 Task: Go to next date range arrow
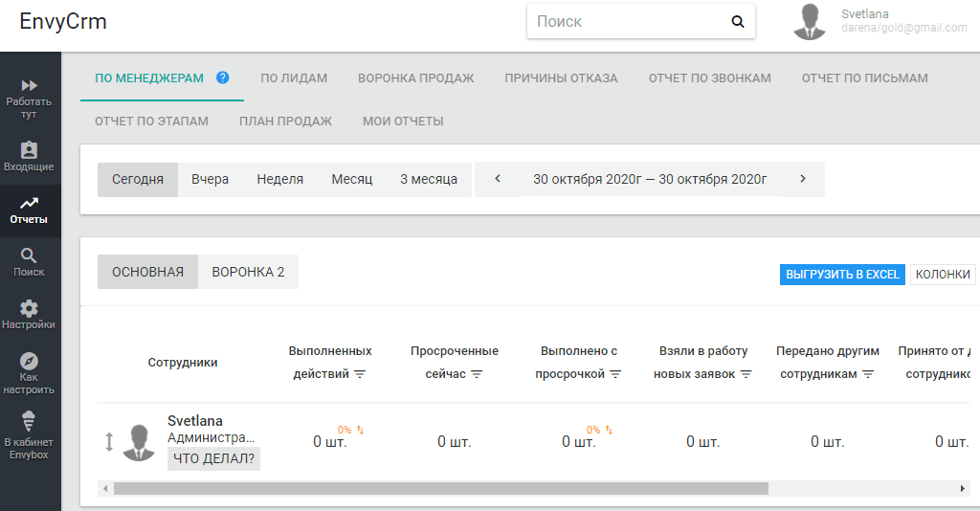click(x=802, y=179)
